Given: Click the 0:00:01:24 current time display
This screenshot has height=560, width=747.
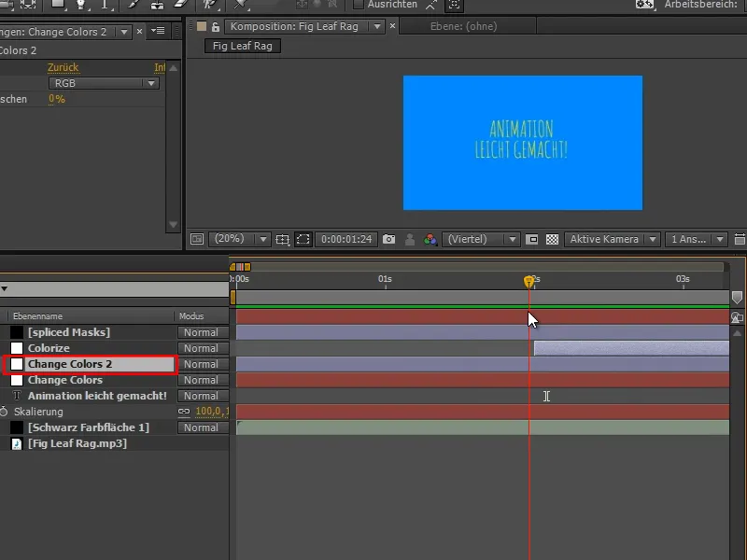Looking at the screenshot, I should click(x=346, y=239).
